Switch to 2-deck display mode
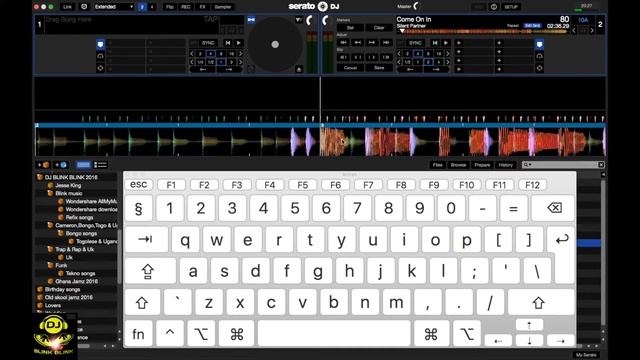Viewport: 640px width, 360px height. (142, 7)
